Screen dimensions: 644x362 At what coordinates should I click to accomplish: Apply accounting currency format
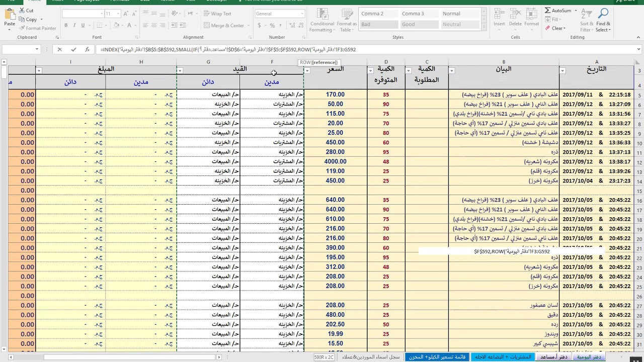[x=259, y=26]
